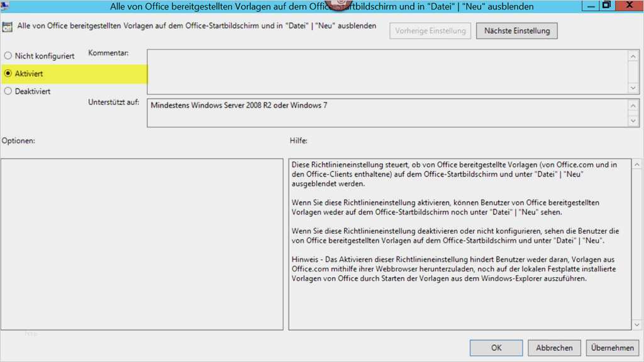The width and height of the screenshot is (644, 362).
Task: Click the Optionen empty panel
Action: point(142,244)
